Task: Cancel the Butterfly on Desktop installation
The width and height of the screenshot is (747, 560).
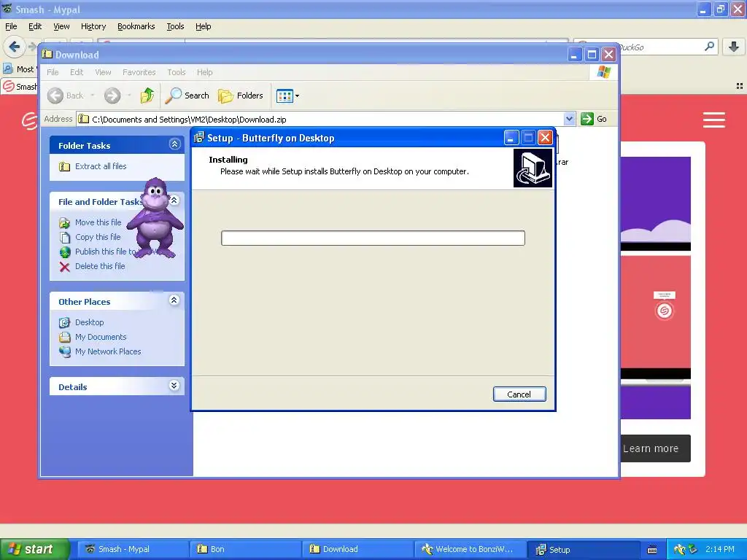Action: tap(519, 394)
